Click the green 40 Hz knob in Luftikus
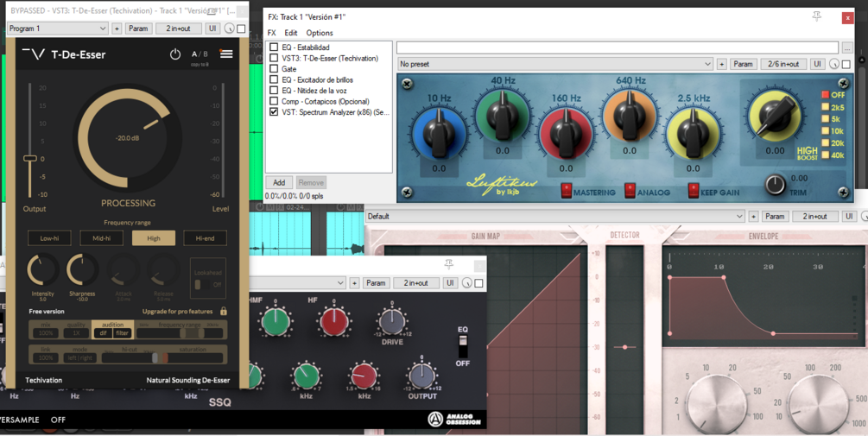This screenshot has height=436, width=868. click(x=502, y=115)
